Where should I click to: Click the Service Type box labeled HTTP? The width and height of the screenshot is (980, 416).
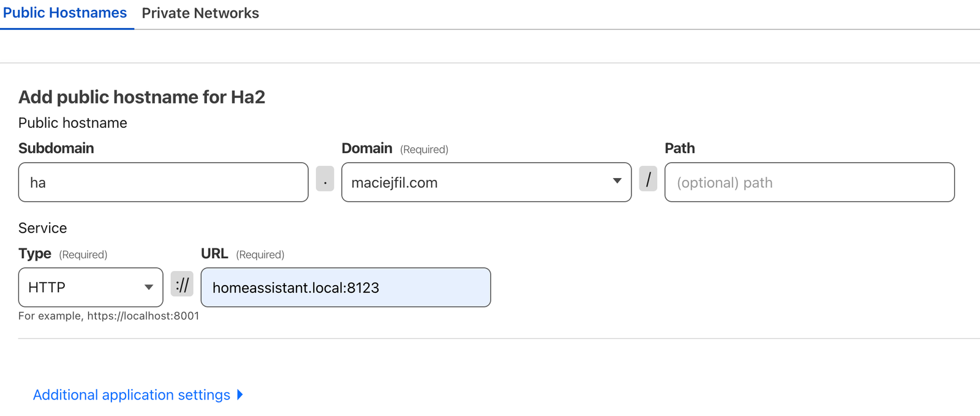point(90,287)
